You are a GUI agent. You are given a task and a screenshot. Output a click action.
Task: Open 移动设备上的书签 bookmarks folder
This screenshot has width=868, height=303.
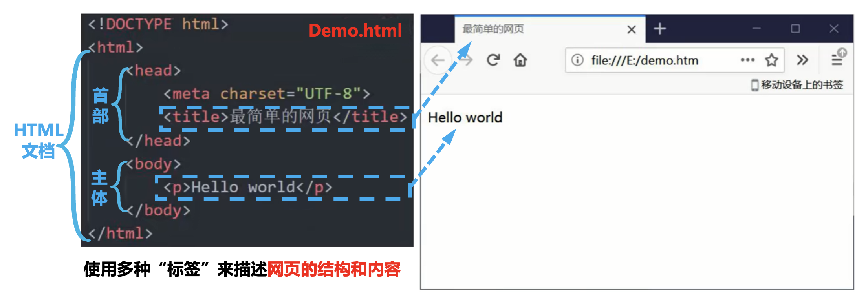click(x=797, y=85)
